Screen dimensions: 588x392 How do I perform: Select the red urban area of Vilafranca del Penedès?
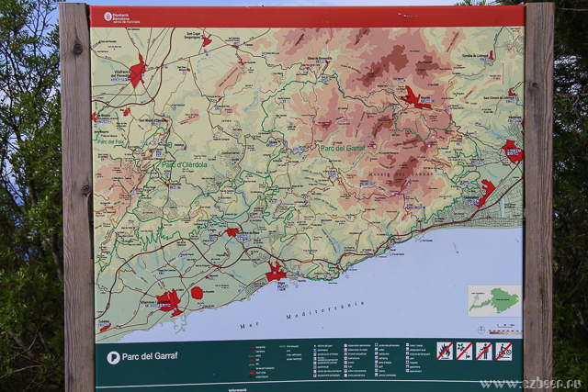(138, 72)
